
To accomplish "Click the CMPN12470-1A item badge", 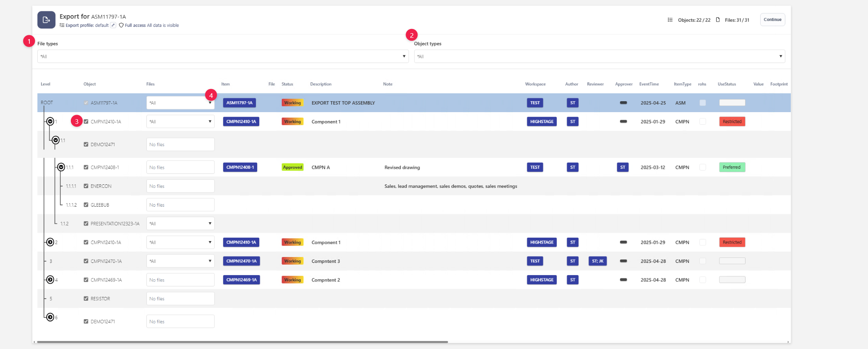I will [241, 261].
